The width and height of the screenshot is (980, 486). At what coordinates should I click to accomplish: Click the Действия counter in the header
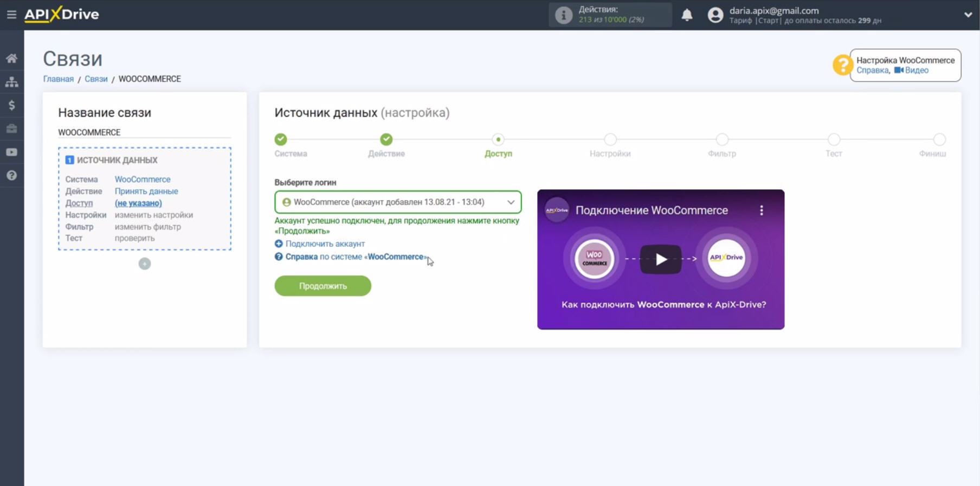[x=611, y=15]
